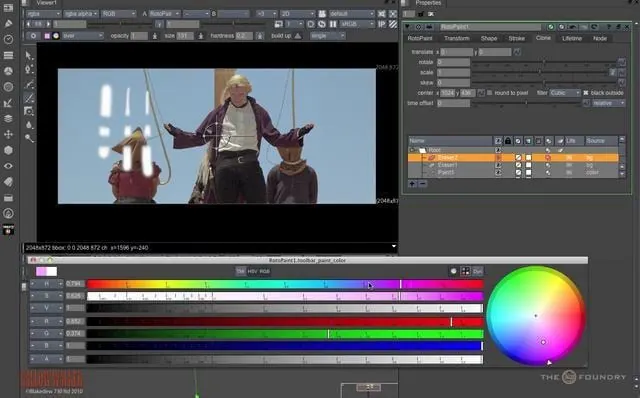Click the lock column icon in layer list
Image resolution: width=640 pixels, height=398 pixels.
click(508, 141)
